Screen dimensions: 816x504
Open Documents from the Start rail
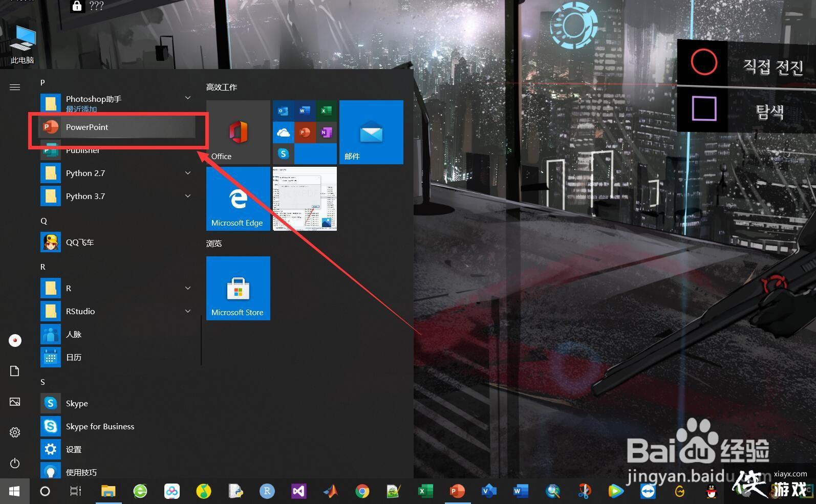[x=15, y=371]
